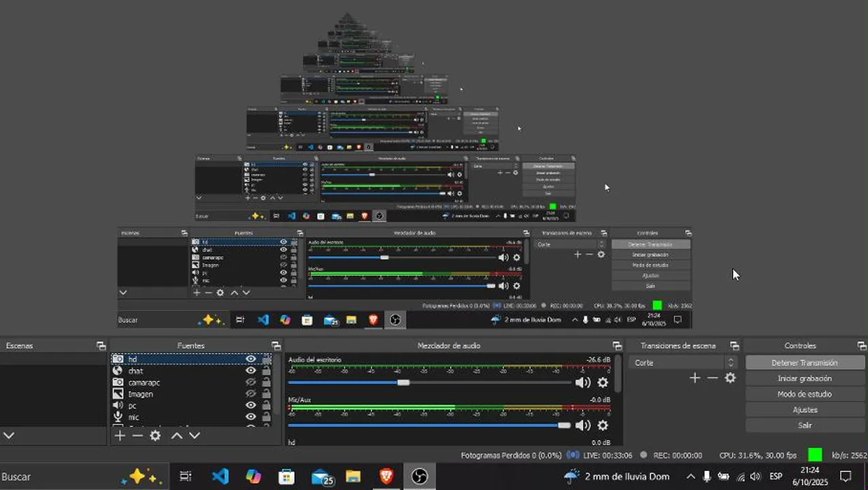Toggle the lock on the pc source
The width and height of the screenshot is (868, 490).
click(267, 405)
